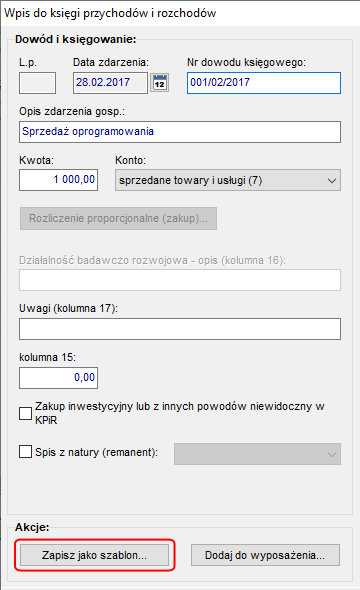This screenshot has height=590, width=360.
Task: Open the Spis z natury dropdown
Action: coord(257,454)
